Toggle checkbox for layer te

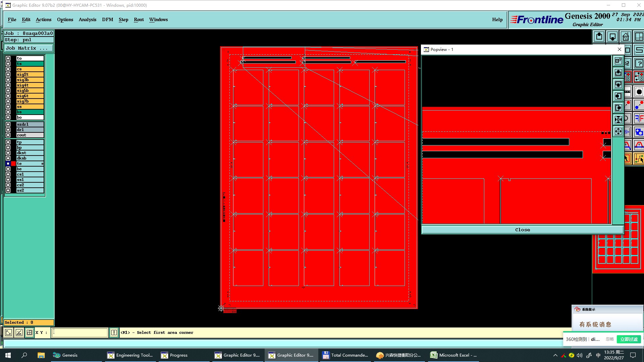8,164
